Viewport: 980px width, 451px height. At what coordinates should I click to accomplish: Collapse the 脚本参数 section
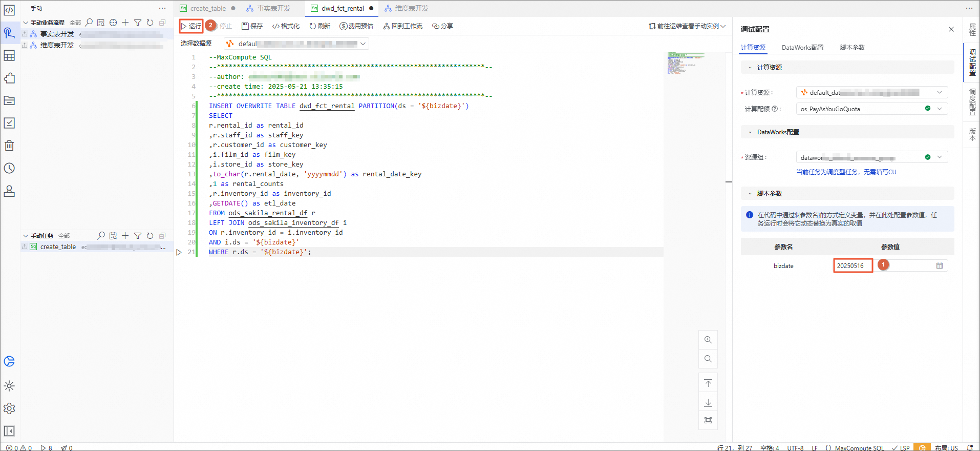(750, 194)
